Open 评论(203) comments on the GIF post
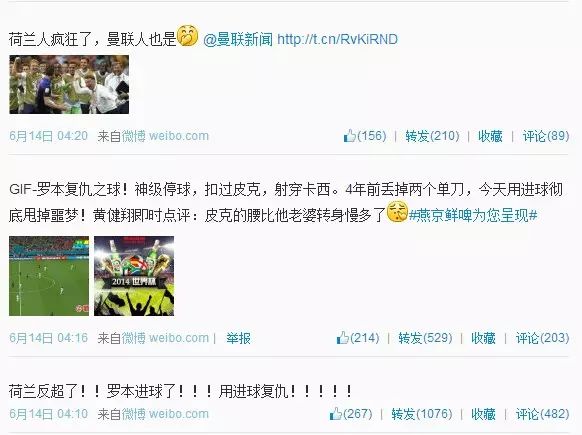Image resolution: width=582 pixels, height=435 pixels. (x=542, y=338)
